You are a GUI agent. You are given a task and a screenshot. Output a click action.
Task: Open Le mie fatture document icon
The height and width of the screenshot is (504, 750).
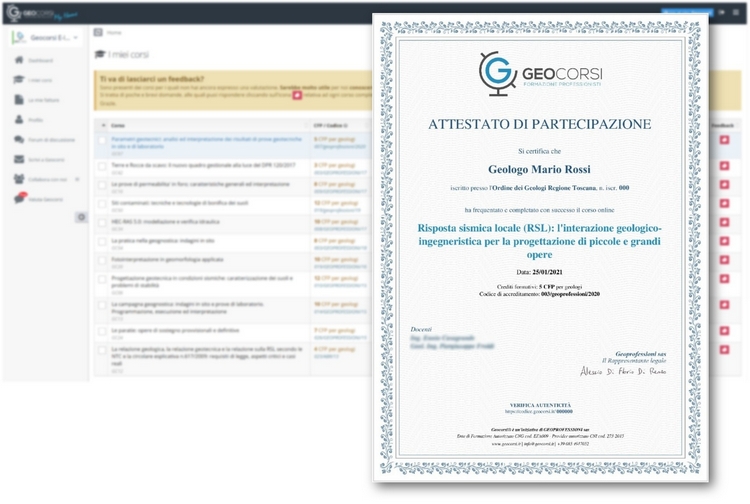[19, 99]
